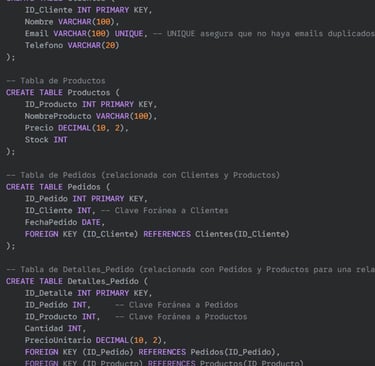This screenshot has width=375, height=366.
Task: Click the Clave Foránea a Productos comment
Action: (181, 317)
